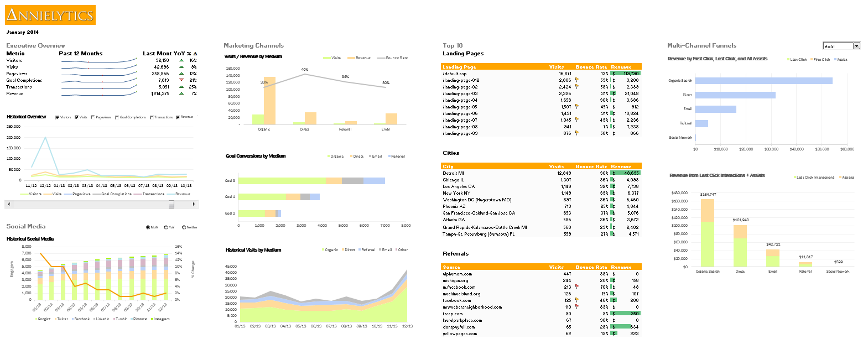Click the /default.asp landing page entry
This screenshot has height=344, width=868.
coord(455,74)
